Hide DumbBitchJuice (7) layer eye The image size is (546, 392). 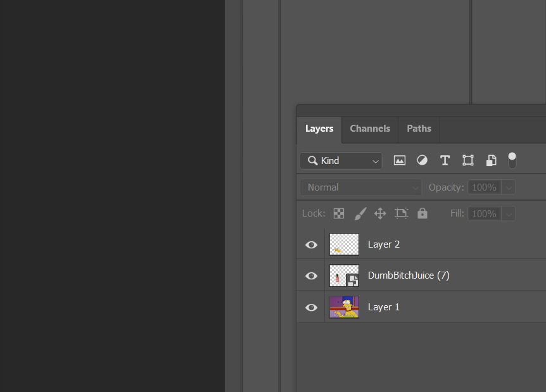point(311,276)
